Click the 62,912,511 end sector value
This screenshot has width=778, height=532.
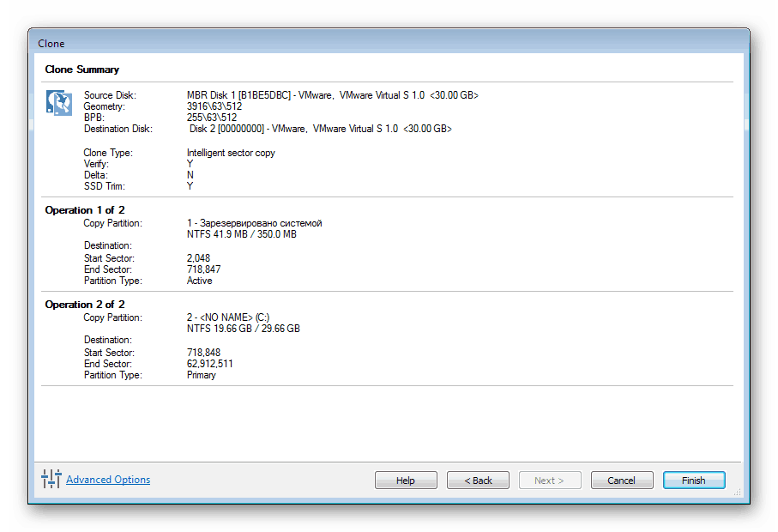pyautogui.click(x=209, y=364)
